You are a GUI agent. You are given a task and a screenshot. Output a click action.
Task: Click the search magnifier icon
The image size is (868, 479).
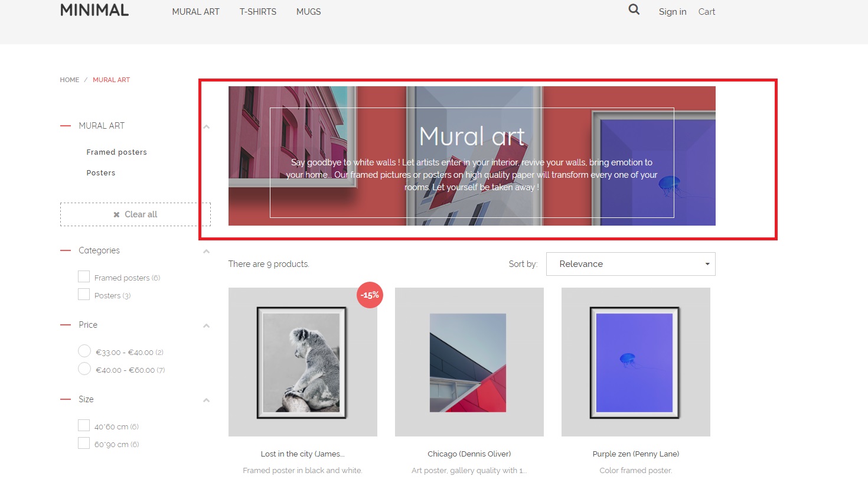coord(634,9)
